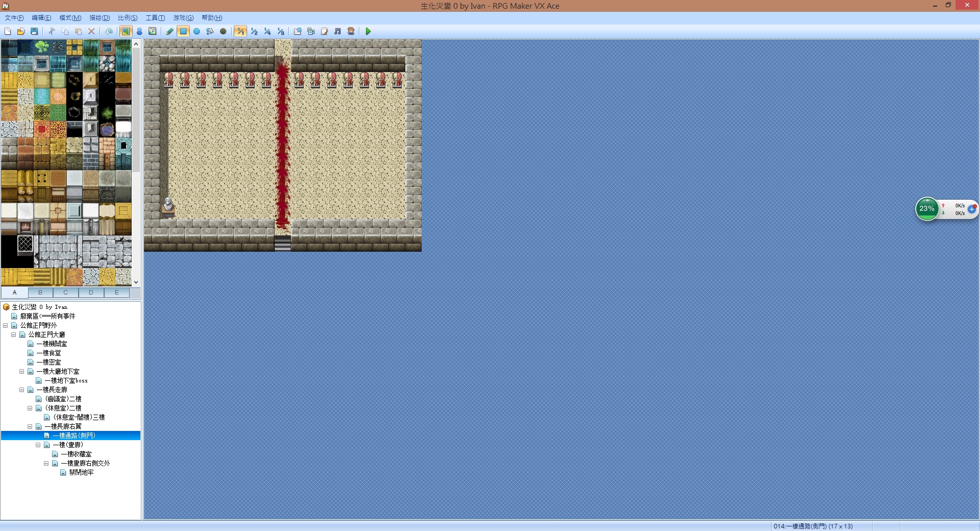This screenshot has height=531, width=980.
Task: Set zoom scale to 1/8
Action: pyautogui.click(x=280, y=31)
